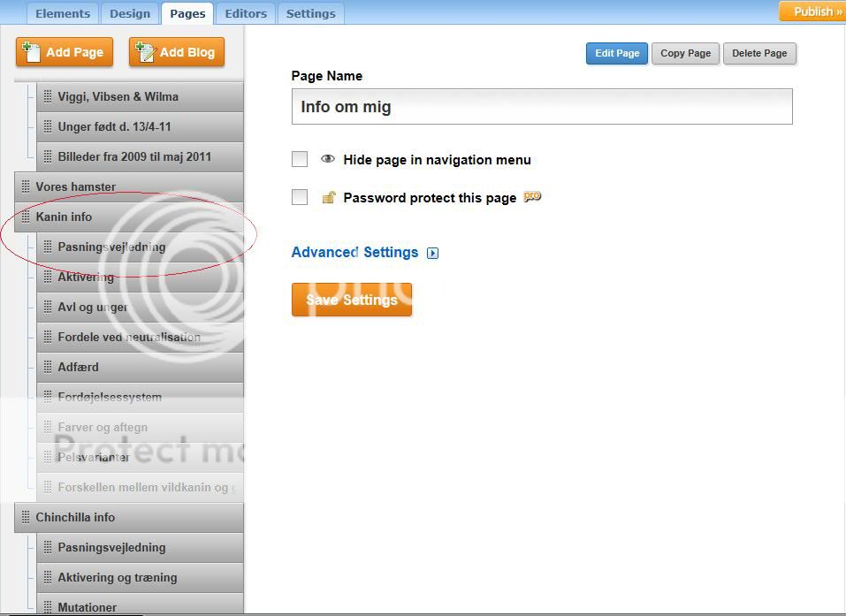Click the Add Page icon button

[x=32, y=52]
